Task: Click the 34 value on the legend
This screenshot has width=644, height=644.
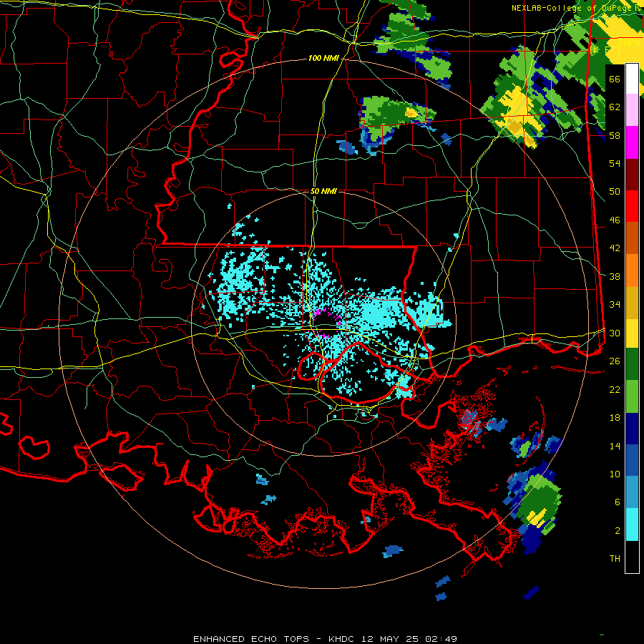Action: [615, 304]
